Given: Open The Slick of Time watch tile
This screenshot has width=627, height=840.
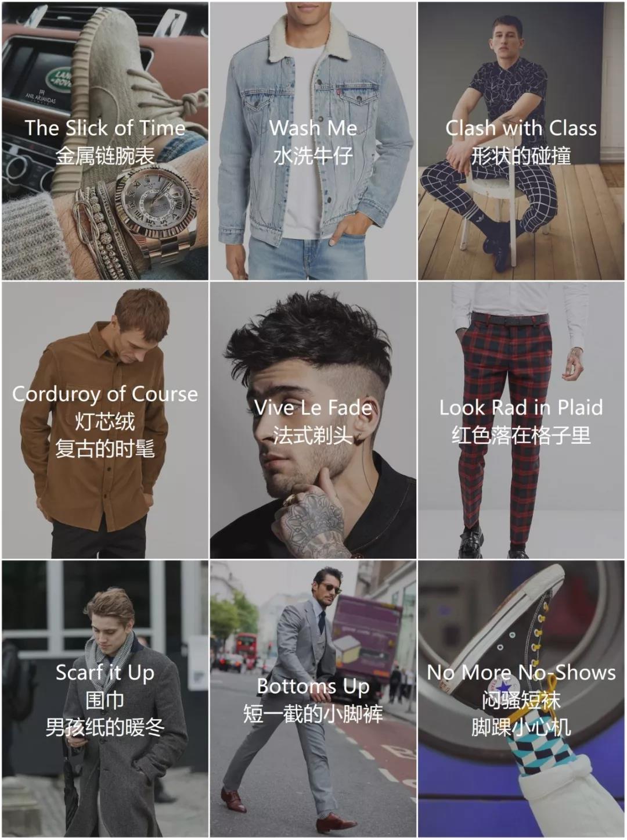Looking at the screenshot, I should click(x=105, y=141).
